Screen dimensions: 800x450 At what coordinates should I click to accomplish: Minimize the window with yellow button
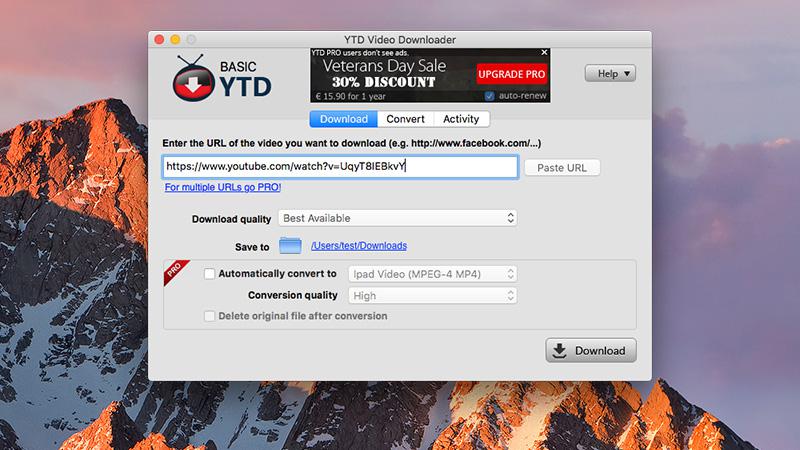tap(175, 39)
